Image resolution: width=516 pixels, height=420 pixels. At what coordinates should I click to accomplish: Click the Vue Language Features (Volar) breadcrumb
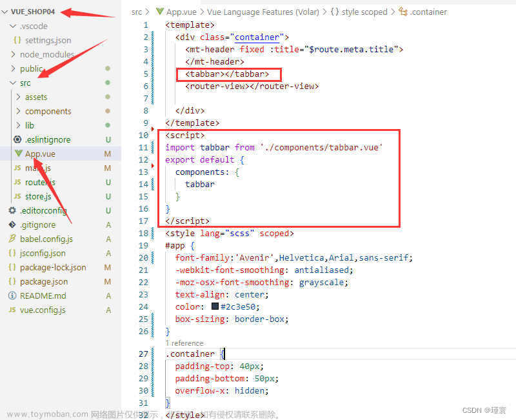tap(263, 12)
